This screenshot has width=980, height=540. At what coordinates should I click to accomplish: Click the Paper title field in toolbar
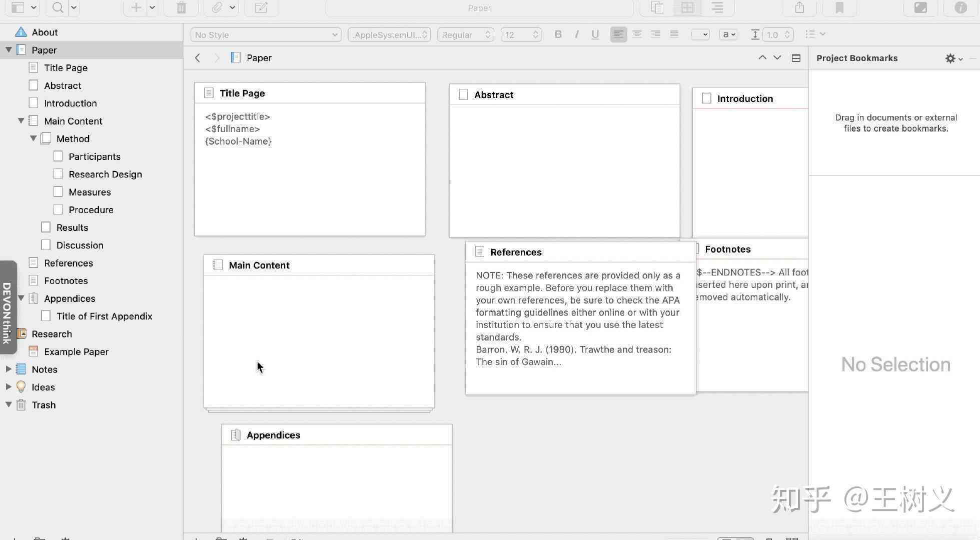coord(479,7)
